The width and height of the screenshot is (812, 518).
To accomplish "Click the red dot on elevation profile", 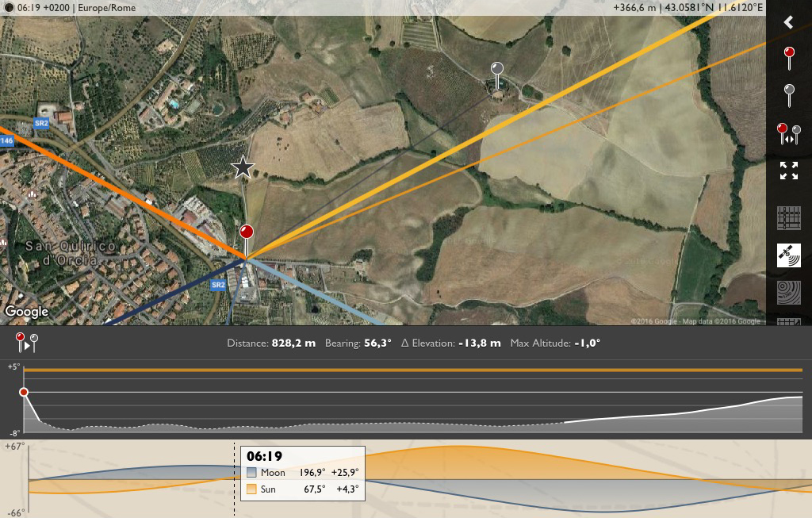I will point(24,392).
